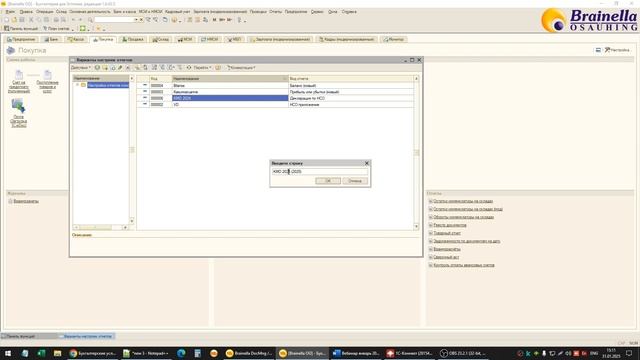This screenshot has width=640, height=360.
Task: Select the Настройки отчетов tree folder
Action: click(108, 85)
